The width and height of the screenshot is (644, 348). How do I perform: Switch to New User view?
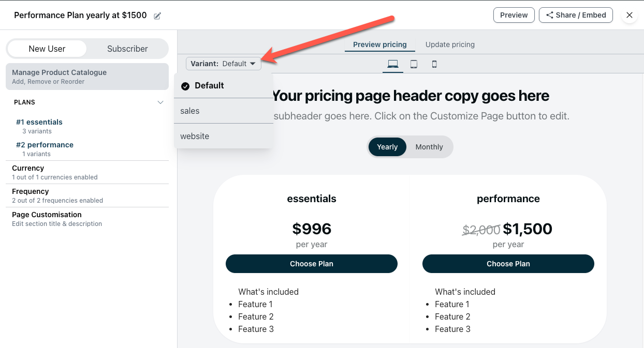[x=47, y=49]
